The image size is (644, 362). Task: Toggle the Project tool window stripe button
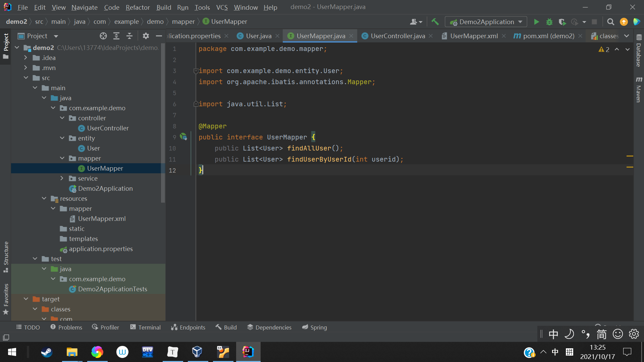click(x=6, y=47)
